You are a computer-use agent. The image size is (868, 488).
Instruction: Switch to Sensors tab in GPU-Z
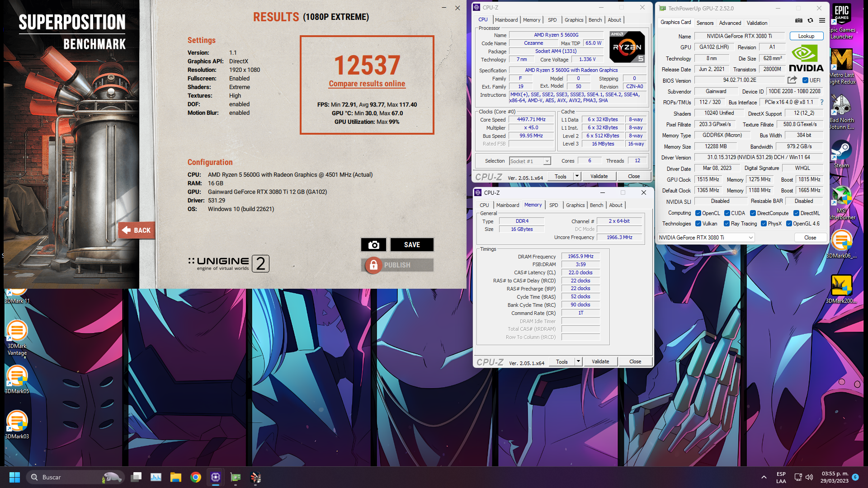(705, 23)
